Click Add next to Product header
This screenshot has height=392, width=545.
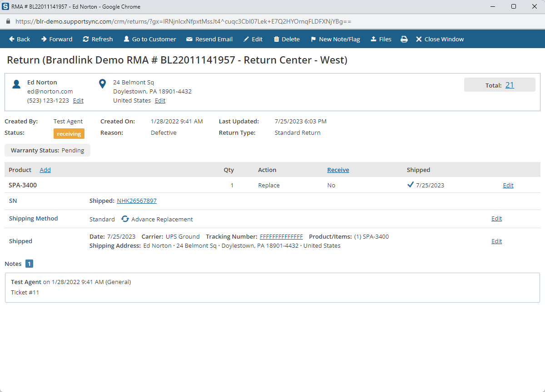click(45, 170)
